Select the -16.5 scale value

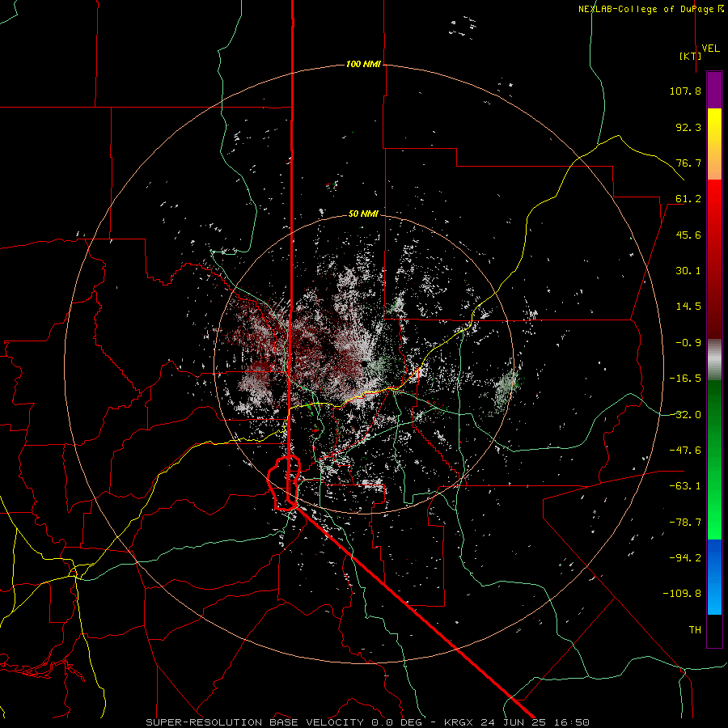click(x=685, y=379)
